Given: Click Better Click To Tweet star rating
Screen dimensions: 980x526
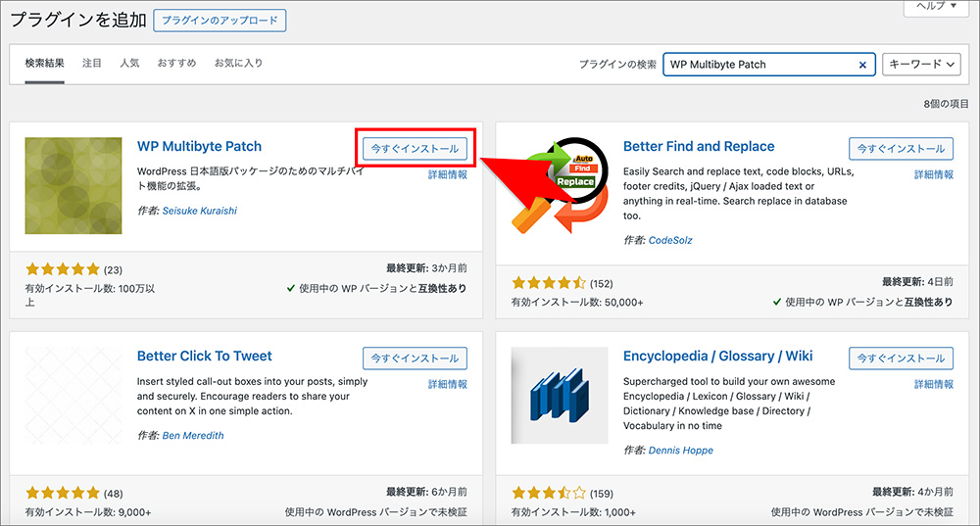Looking at the screenshot, I should coord(63,493).
